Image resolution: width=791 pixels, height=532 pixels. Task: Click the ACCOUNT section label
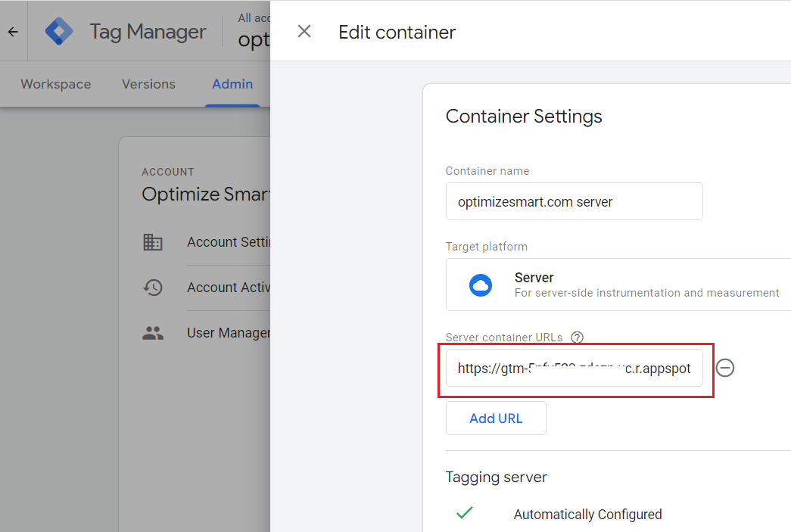click(168, 172)
